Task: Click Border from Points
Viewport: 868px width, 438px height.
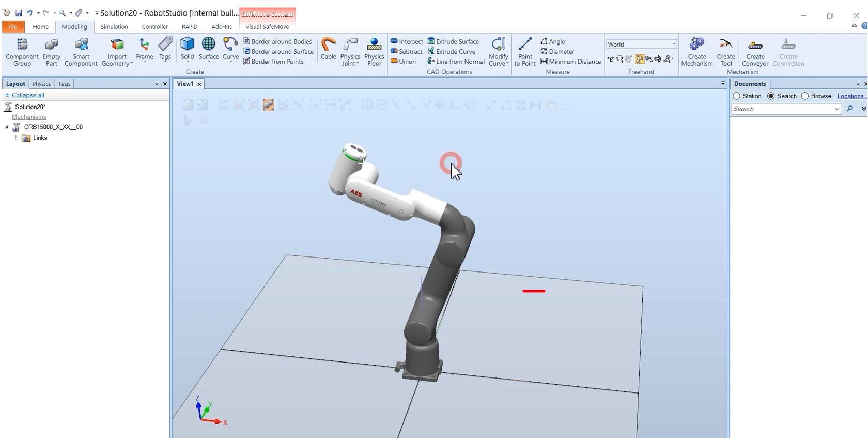Action: (x=273, y=62)
